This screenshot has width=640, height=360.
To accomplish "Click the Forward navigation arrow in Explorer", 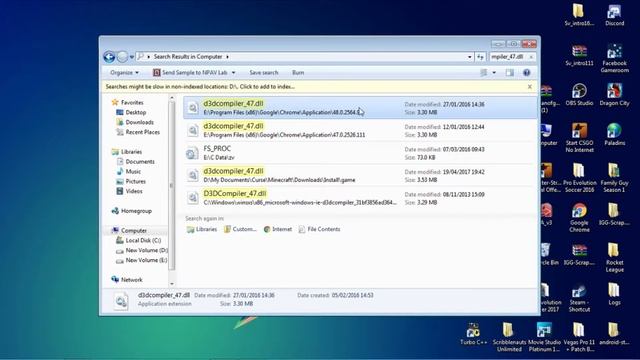I will coord(122,57).
